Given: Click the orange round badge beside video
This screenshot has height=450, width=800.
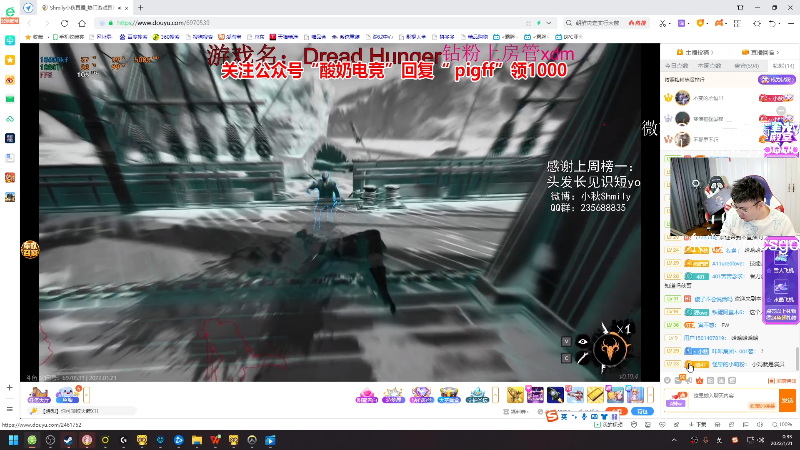Looking at the screenshot, I should tap(30, 249).
